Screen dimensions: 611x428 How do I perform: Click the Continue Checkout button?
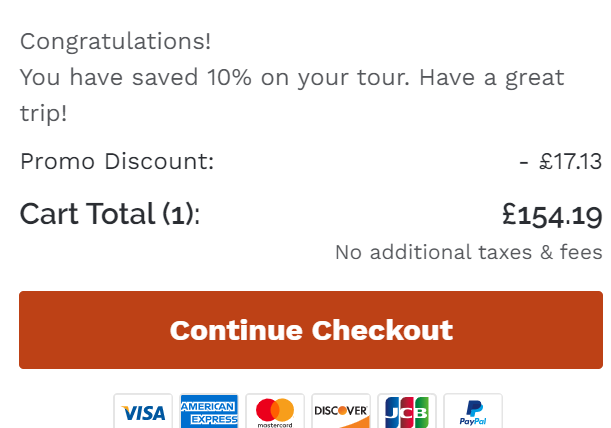(x=311, y=330)
